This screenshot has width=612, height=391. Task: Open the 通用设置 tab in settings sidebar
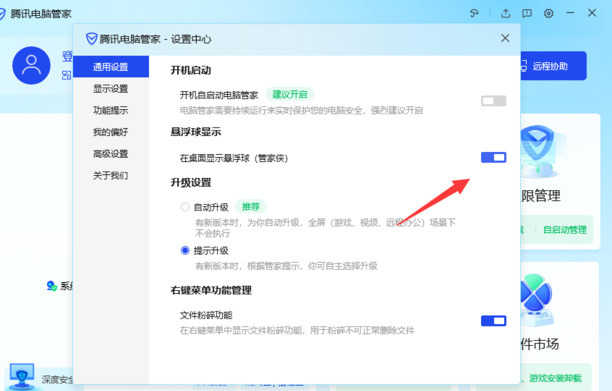click(111, 67)
